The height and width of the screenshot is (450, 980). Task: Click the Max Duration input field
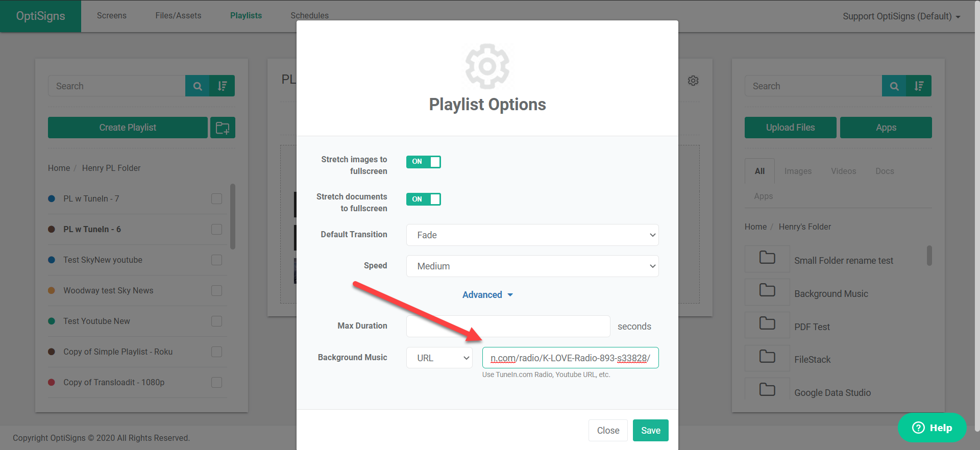click(508, 327)
